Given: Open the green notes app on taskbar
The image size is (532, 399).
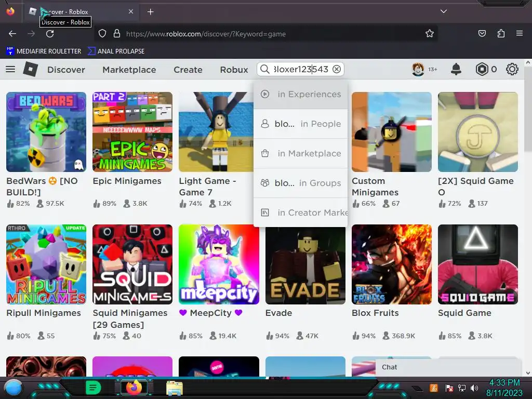Looking at the screenshot, I should (x=94, y=388).
